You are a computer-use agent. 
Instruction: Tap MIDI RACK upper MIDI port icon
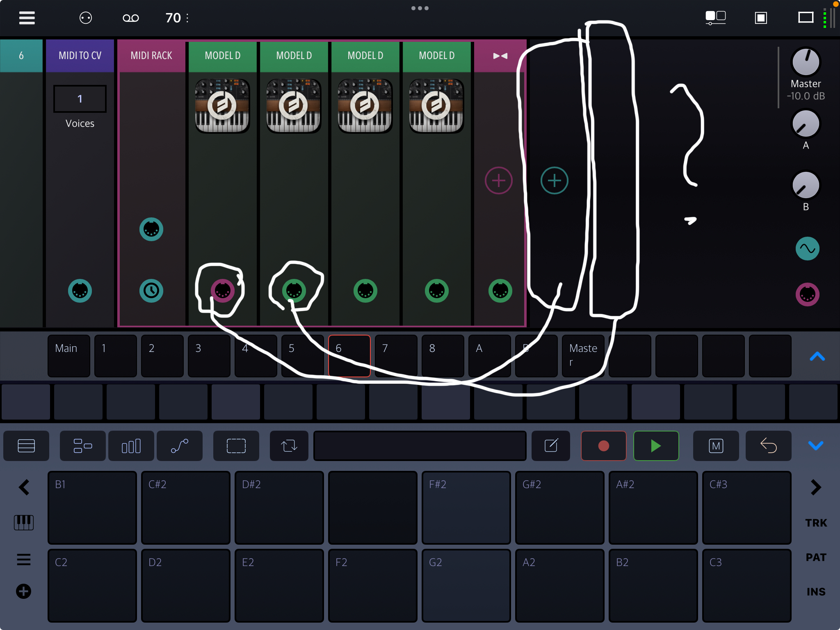(151, 229)
